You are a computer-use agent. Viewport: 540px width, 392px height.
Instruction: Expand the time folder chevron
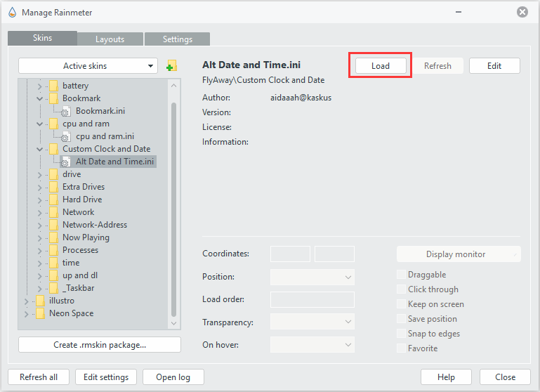coord(39,263)
